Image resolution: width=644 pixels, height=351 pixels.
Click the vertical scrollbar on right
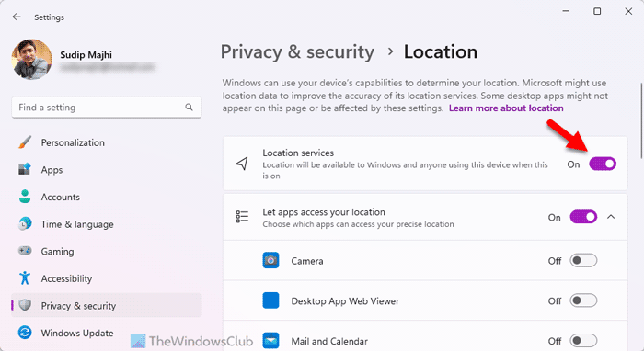[x=640, y=121]
